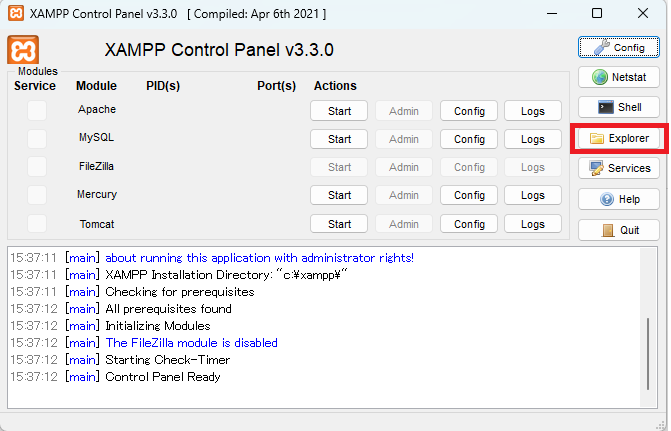Click the 'All prerequisites found' log entry
This screenshot has height=431, width=671.
[168, 309]
